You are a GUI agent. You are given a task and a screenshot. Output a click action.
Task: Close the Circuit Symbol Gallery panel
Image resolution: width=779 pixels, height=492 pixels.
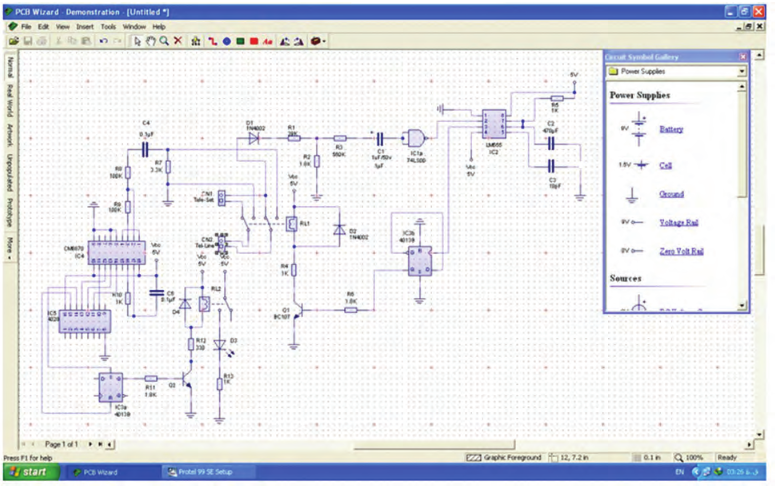click(x=743, y=57)
